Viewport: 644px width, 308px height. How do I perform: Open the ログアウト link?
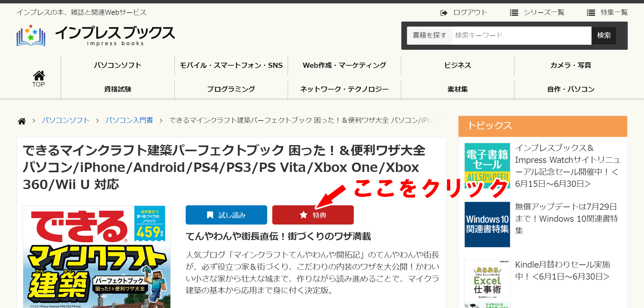(470, 12)
